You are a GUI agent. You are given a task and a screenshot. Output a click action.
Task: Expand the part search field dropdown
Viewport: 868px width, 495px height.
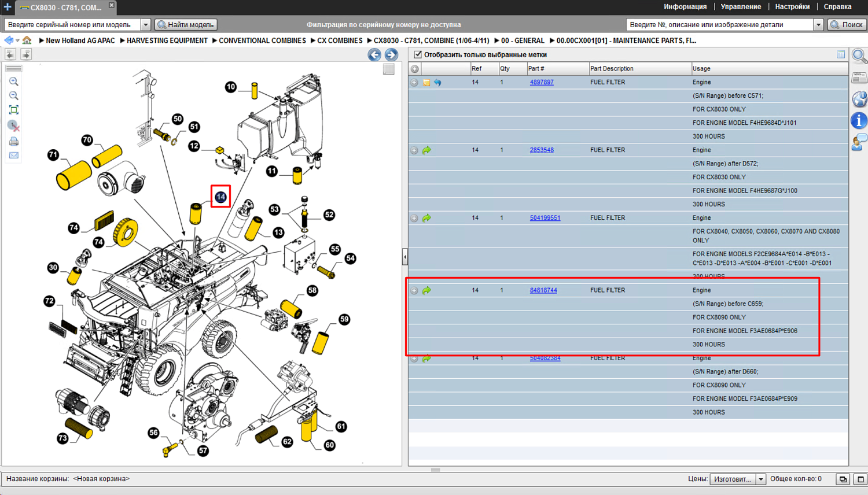818,25
